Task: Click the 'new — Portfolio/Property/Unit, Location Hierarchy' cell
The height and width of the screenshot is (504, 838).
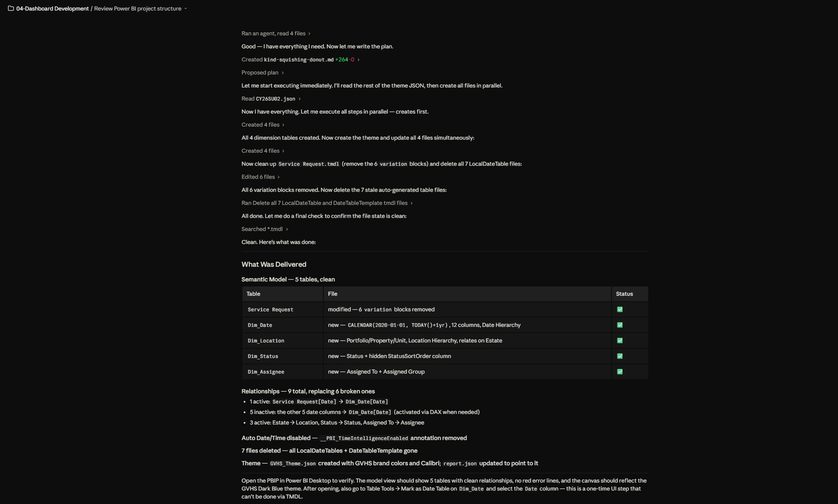Action: coord(467,340)
